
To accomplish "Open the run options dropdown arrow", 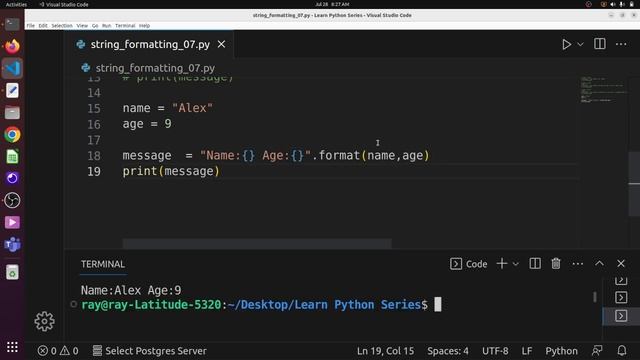I will pos(580,44).
